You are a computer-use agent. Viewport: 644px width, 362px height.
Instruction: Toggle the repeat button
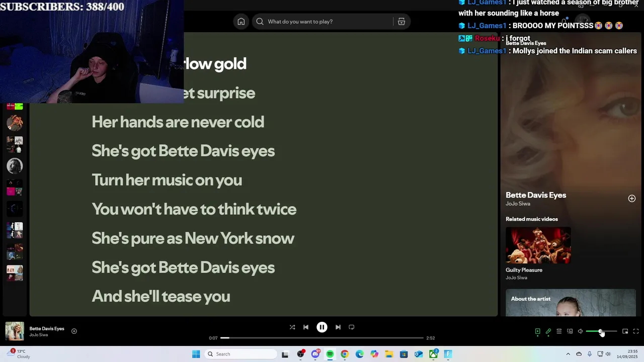352,327
